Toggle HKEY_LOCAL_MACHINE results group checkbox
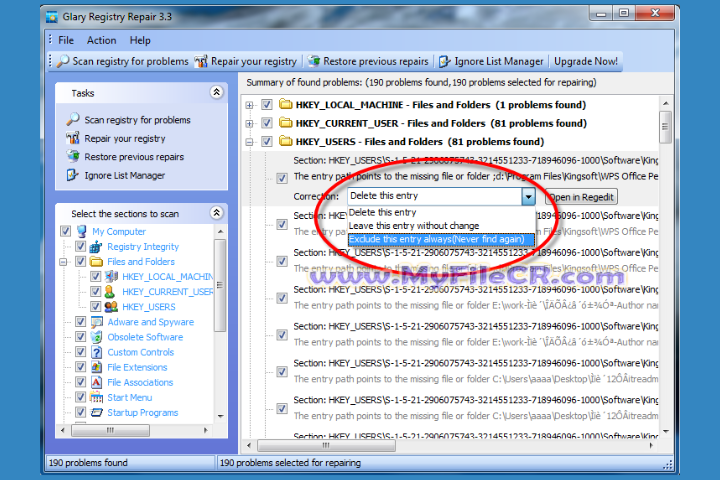Screen dimensions: 720x480 267,105
